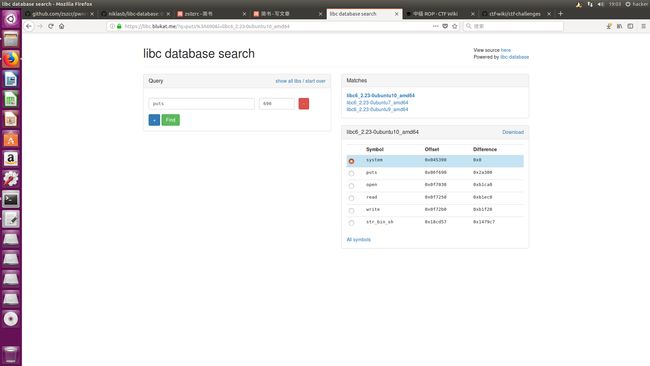Image resolution: width=650 pixels, height=366 pixels.
Task: Open a new browser tab
Action: tap(560, 14)
